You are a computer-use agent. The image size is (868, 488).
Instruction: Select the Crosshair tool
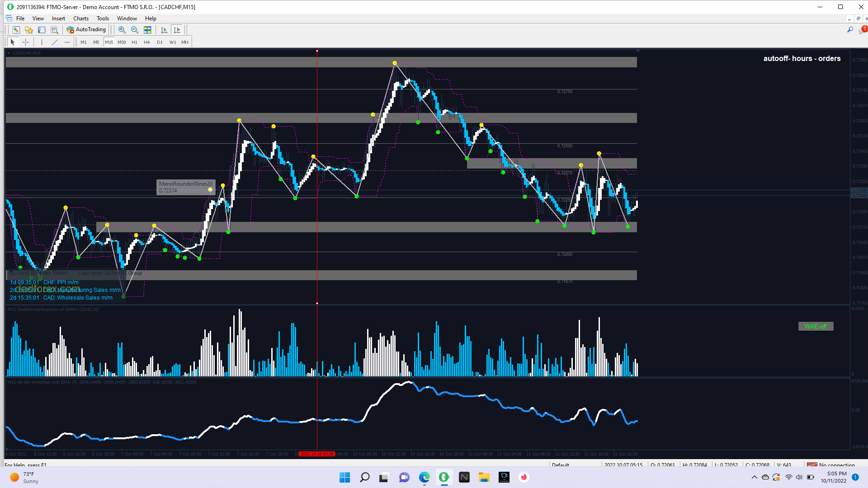(x=26, y=42)
